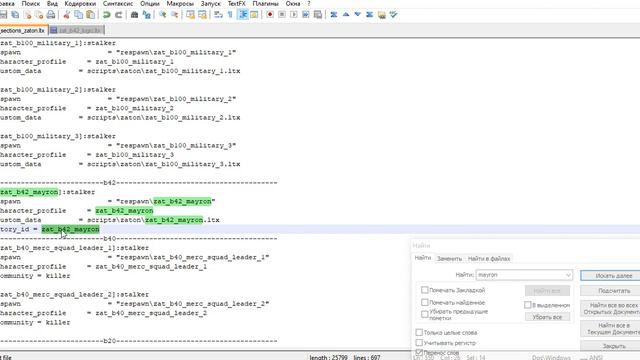Zoom in with the toolbar magnifier
The height and width of the screenshot is (360, 640).
click(162, 15)
